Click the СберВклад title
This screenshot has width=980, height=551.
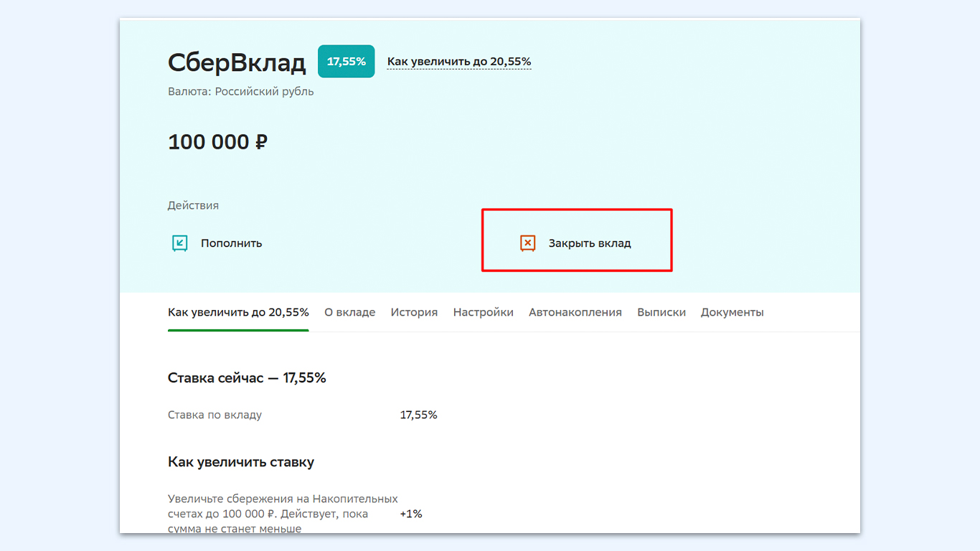(237, 63)
